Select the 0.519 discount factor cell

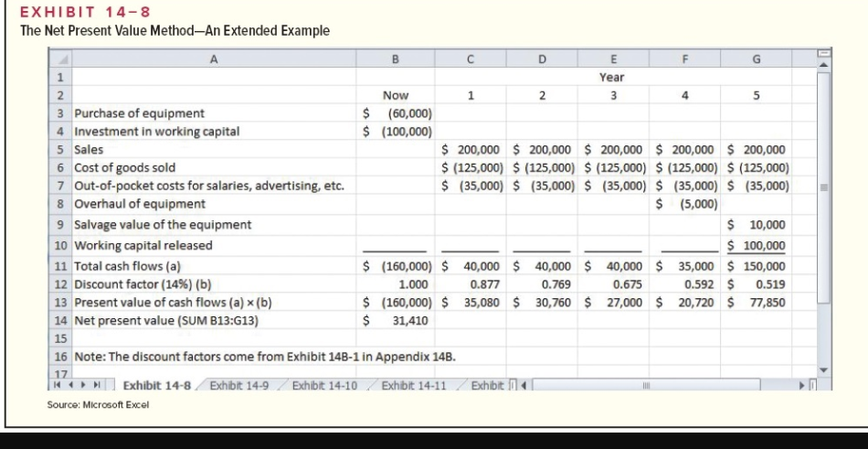coord(757,285)
